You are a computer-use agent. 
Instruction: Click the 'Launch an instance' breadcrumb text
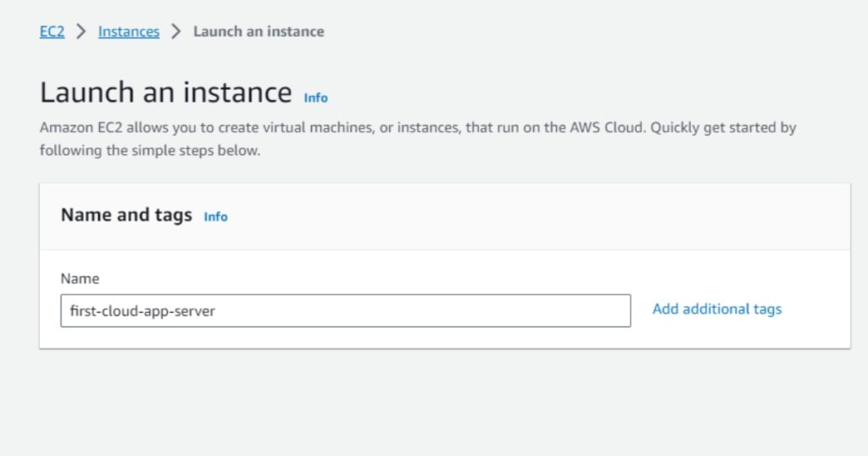(x=259, y=31)
